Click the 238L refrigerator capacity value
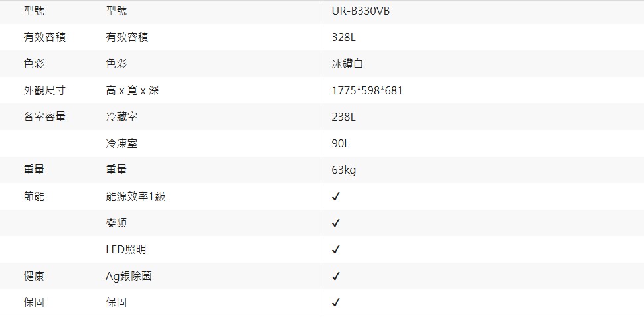 coord(344,117)
